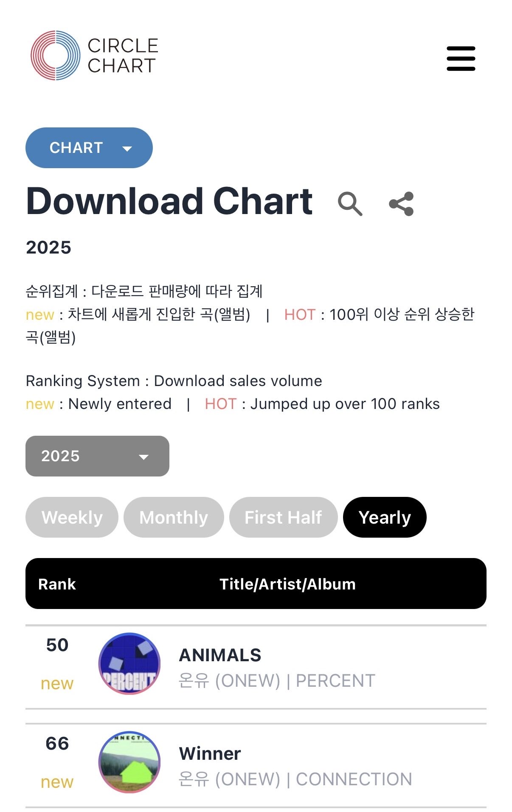Switch to the Monthly tab
Screen dimensions: 512x812
[174, 517]
